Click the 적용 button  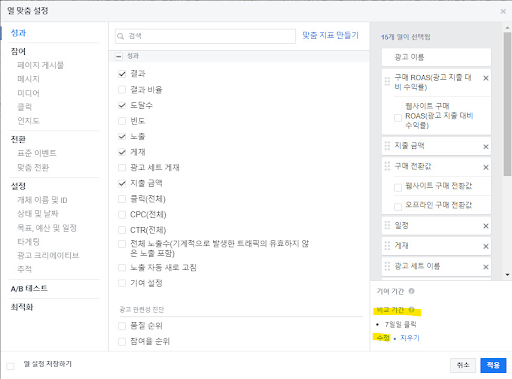click(493, 365)
